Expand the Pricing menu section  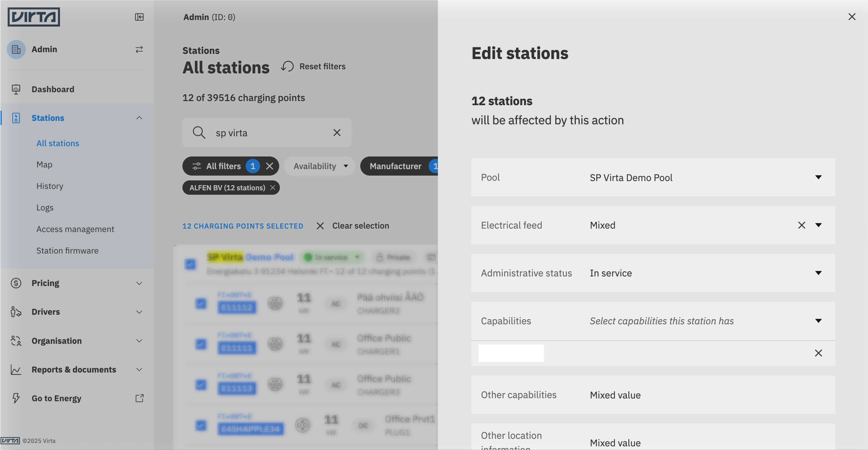coord(139,283)
